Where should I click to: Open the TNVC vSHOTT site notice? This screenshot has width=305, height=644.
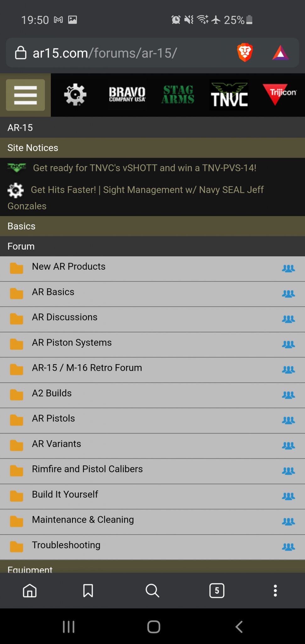(x=144, y=168)
